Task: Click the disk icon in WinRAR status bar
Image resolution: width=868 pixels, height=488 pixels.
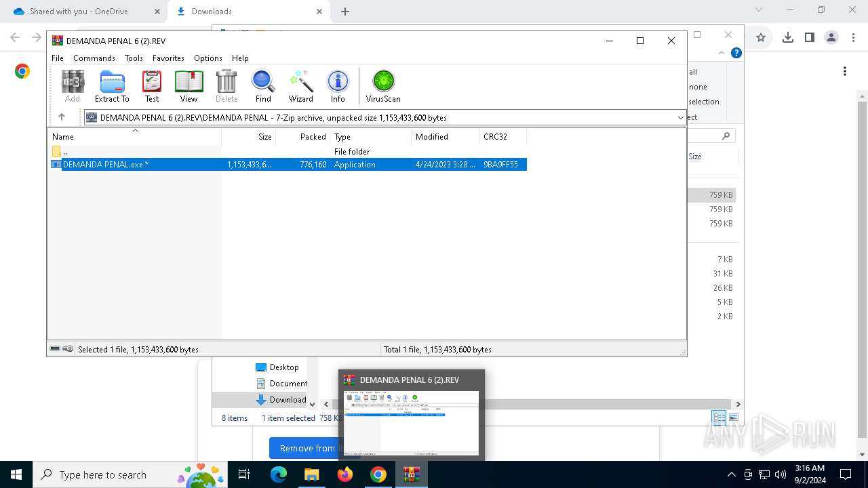Action: (56, 349)
